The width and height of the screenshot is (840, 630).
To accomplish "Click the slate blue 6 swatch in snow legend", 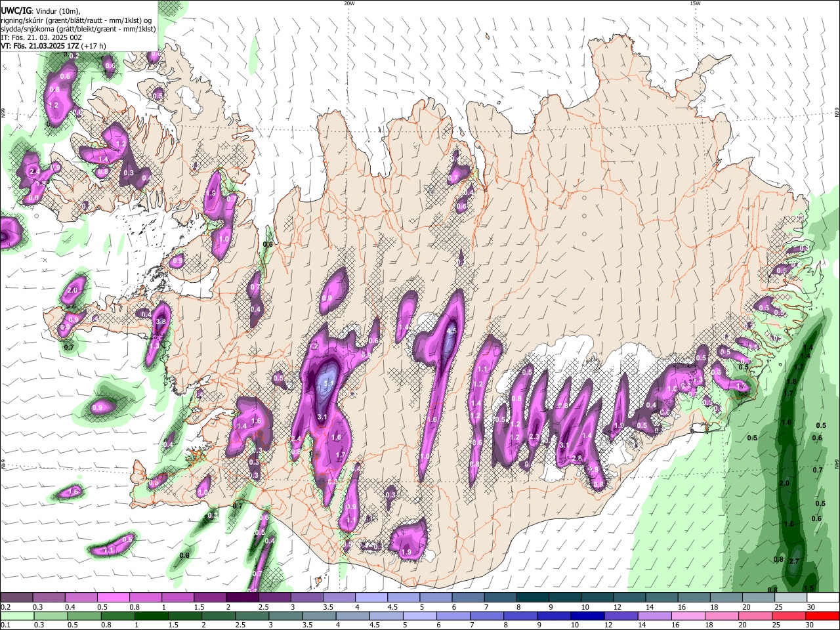I will pos(468,598).
